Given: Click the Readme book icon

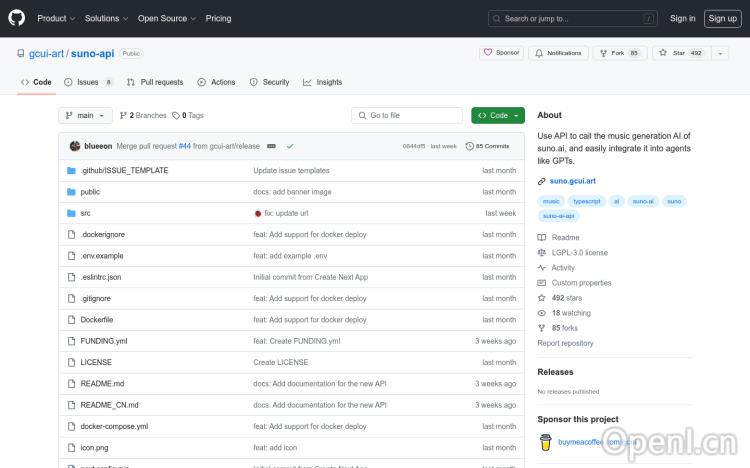Looking at the screenshot, I should tap(542, 237).
